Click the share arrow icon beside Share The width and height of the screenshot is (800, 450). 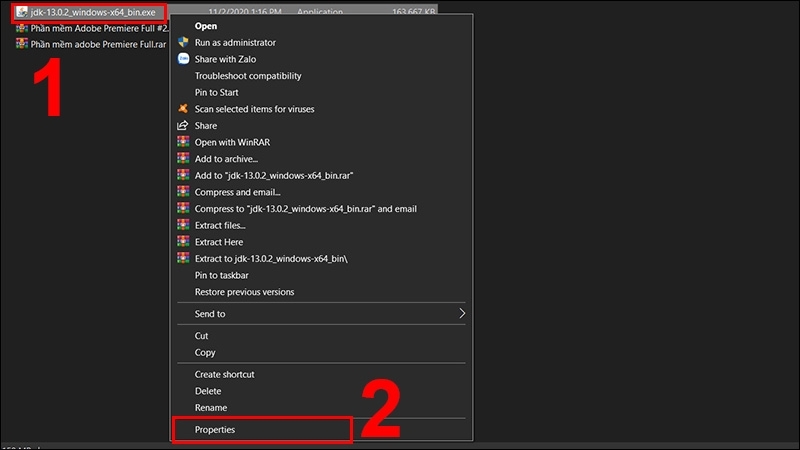182,126
